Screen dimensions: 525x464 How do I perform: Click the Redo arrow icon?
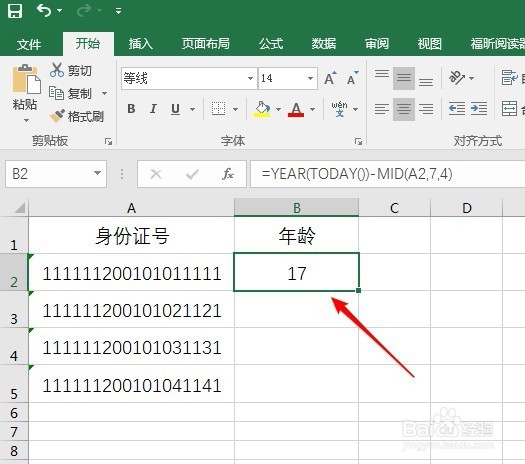[84, 10]
